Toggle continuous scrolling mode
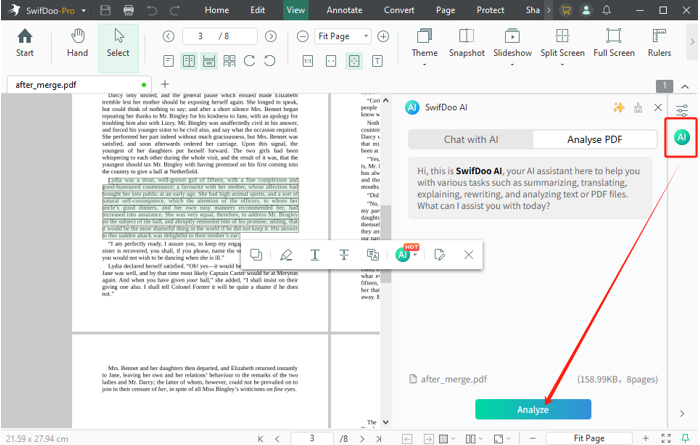The width and height of the screenshot is (700, 445). pos(209,61)
